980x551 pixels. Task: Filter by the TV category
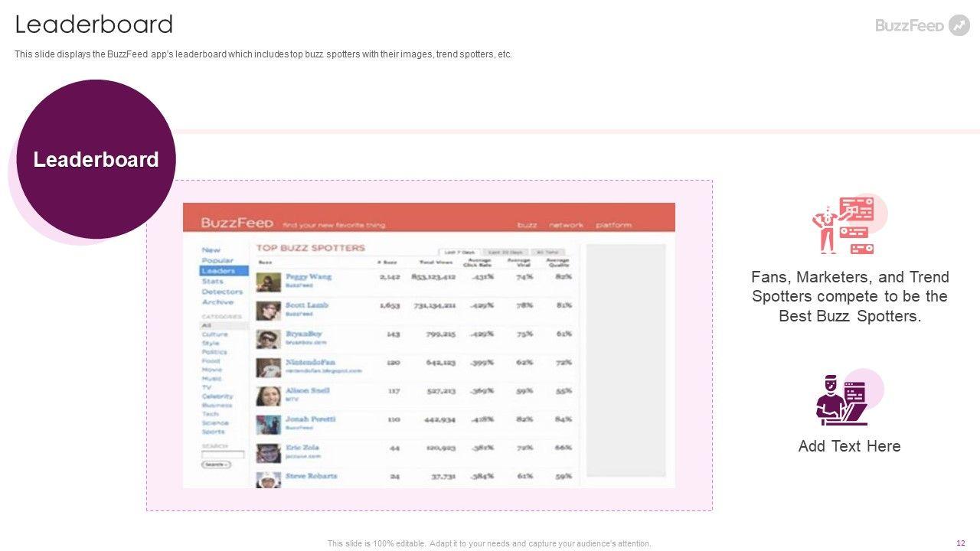pyautogui.click(x=207, y=387)
